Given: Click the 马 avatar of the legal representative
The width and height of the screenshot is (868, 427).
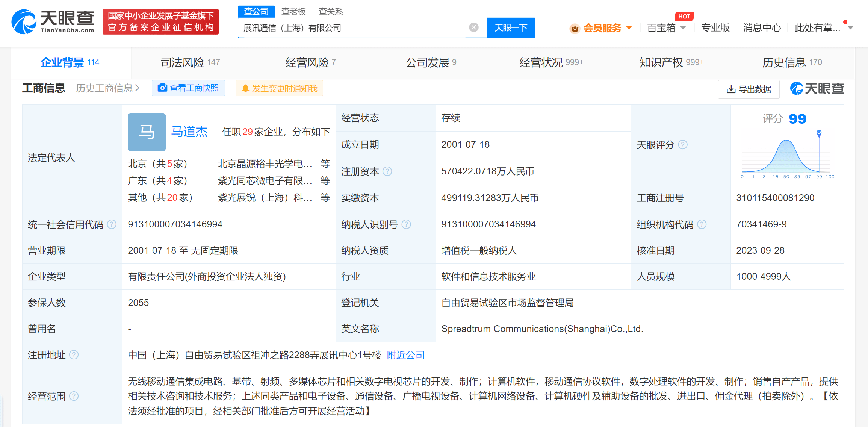Looking at the screenshot, I should pyautogui.click(x=147, y=132).
